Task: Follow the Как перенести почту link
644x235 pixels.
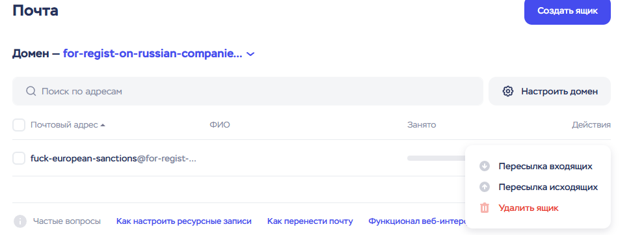Action: pyautogui.click(x=310, y=221)
